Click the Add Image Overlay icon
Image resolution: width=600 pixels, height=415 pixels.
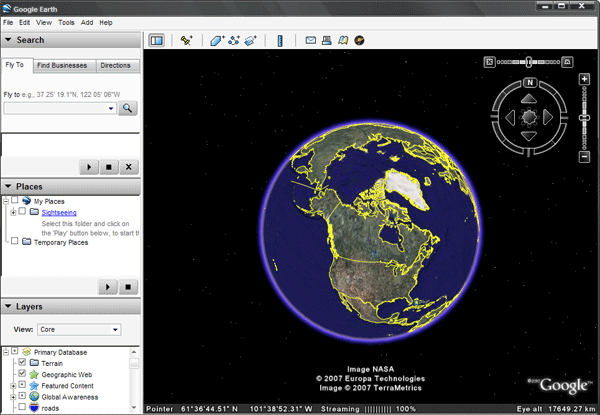[250, 40]
